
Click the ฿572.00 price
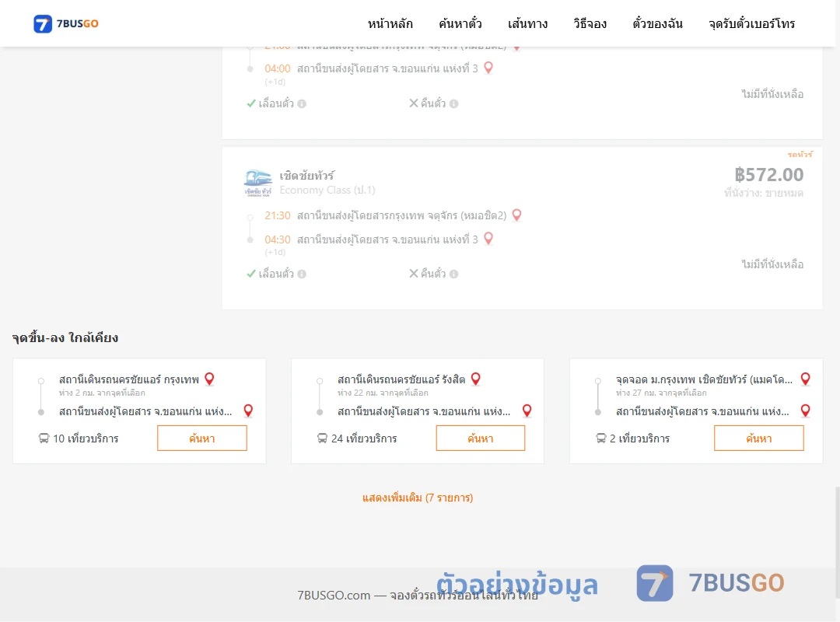click(768, 175)
